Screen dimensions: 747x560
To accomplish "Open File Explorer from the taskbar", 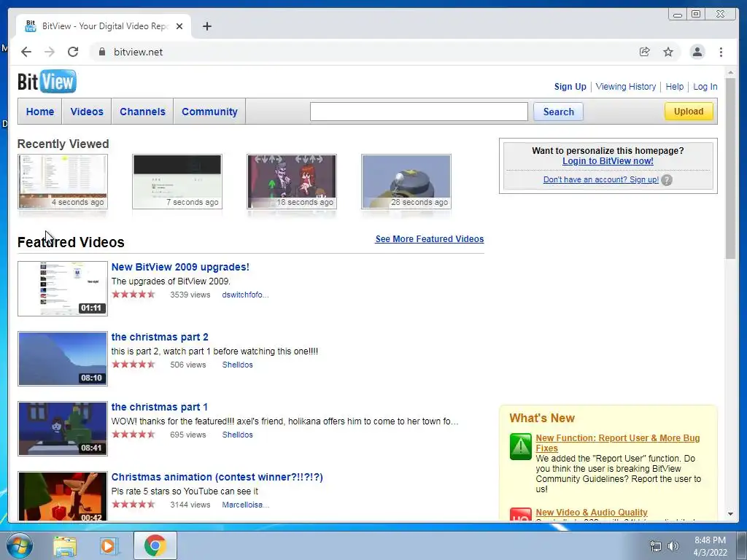I will click(x=65, y=545).
